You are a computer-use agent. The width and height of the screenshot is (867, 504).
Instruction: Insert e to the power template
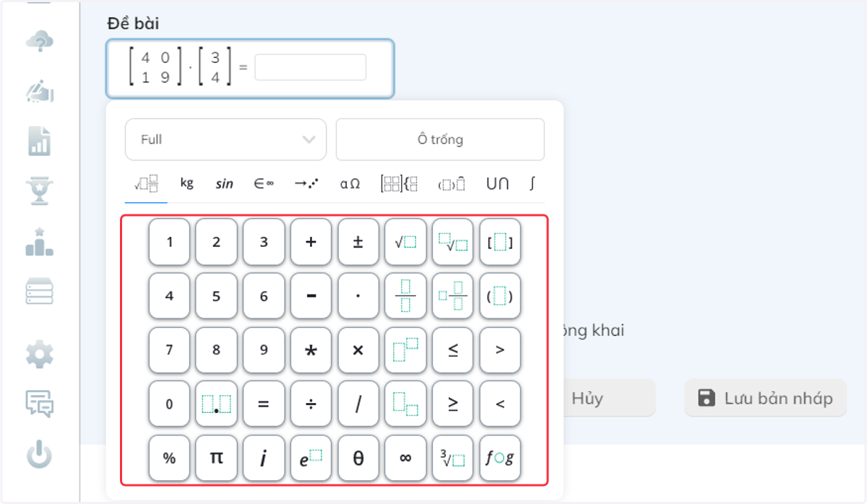(x=311, y=458)
